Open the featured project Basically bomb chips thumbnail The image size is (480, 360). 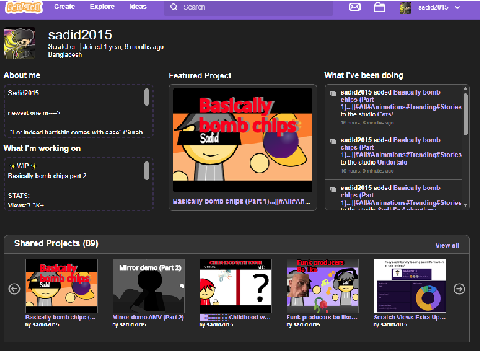point(243,140)
